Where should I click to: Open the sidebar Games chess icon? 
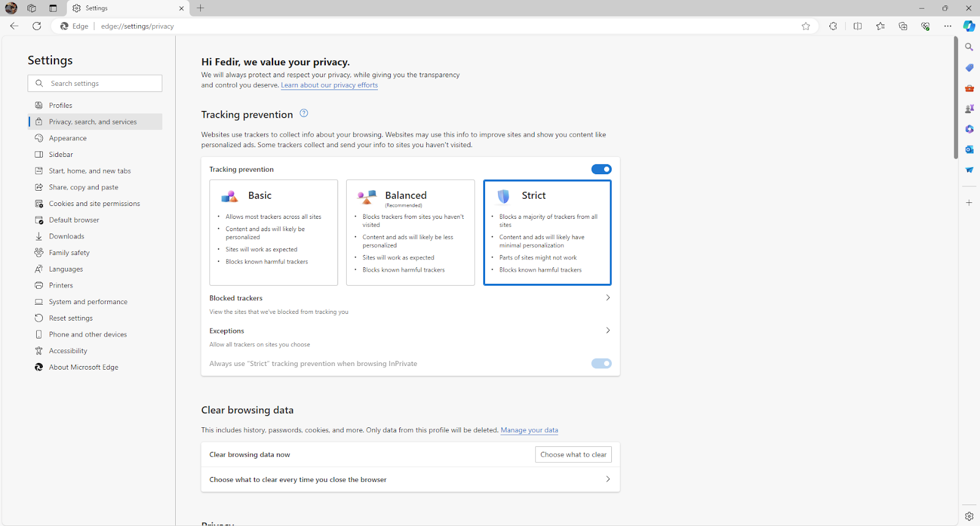(x=969, y=109)
